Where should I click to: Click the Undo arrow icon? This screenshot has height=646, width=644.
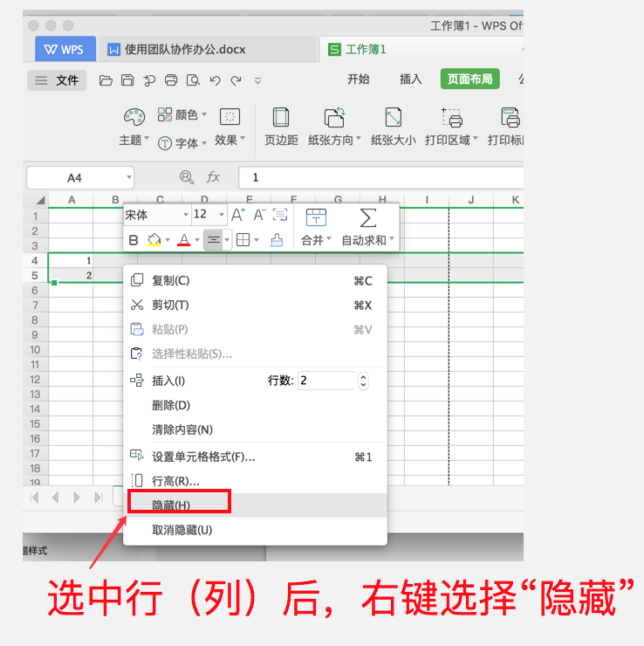click(215, 80)
